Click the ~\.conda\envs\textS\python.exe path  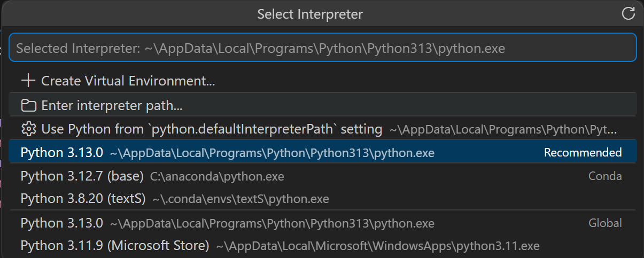pyautogui.click(x=241, y=199)
